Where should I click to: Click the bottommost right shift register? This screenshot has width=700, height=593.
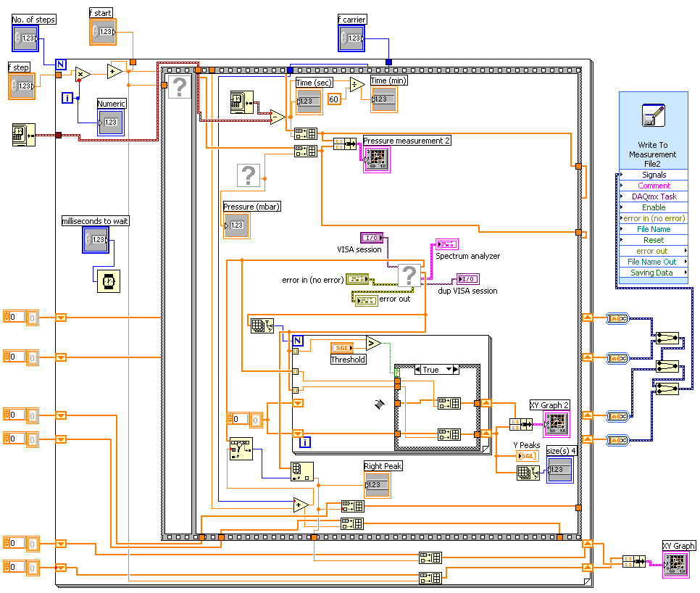[x=588, y=568]
